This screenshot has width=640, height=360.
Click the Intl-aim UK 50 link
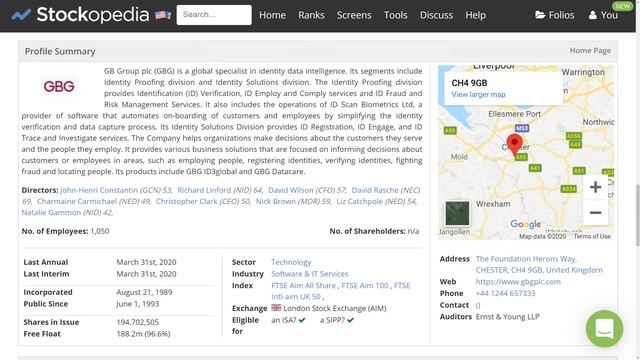tap(296, 297)
